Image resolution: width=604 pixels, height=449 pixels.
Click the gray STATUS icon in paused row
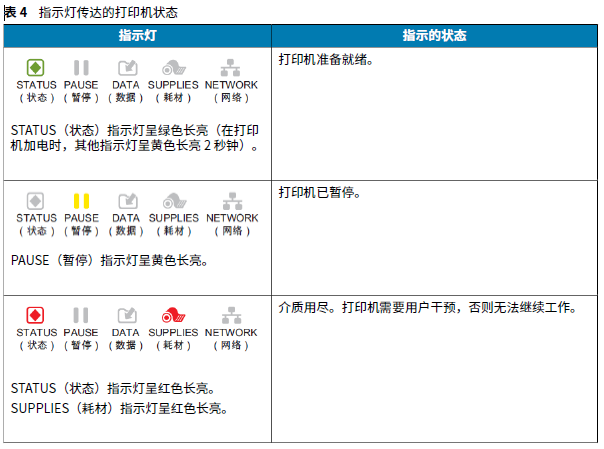tap(35, 201)
